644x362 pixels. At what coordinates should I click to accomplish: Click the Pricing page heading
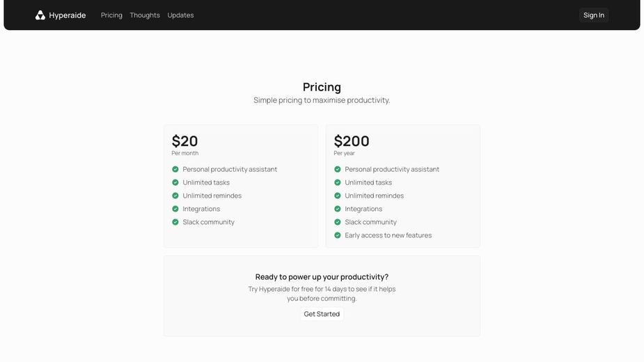pyautogui.click(x=322, y=87)
